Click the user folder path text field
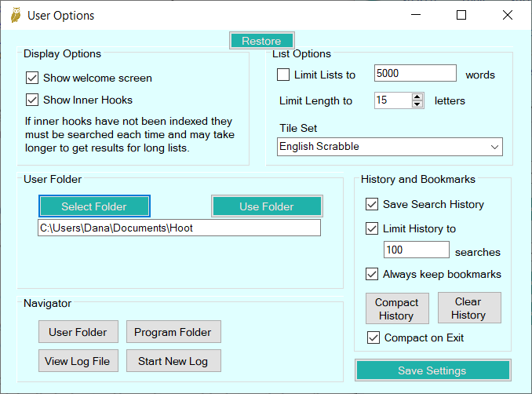The width and height of the screenshot is (532, 394). click(179, 228)
